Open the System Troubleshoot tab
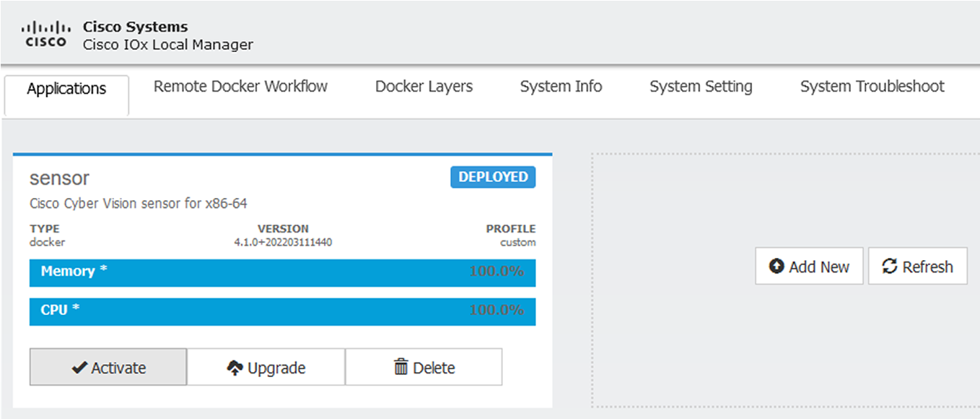This screenshot has height=419, width=980. [872, 87]
